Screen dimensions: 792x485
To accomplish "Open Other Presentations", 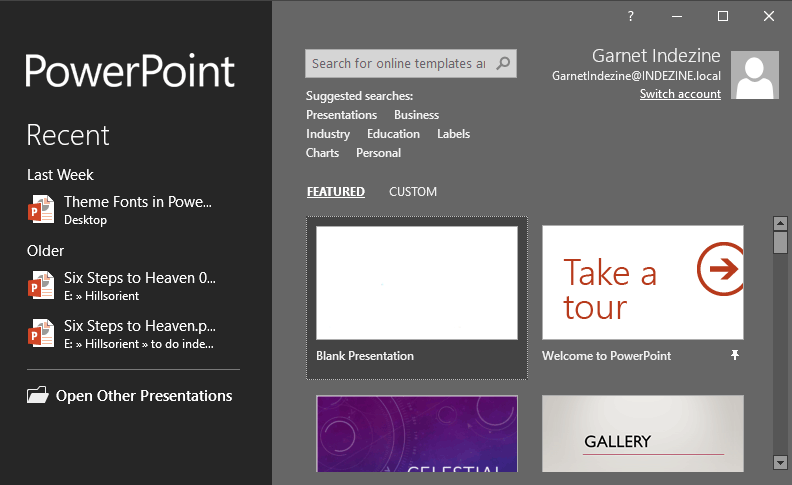I will tap(129, 395).
